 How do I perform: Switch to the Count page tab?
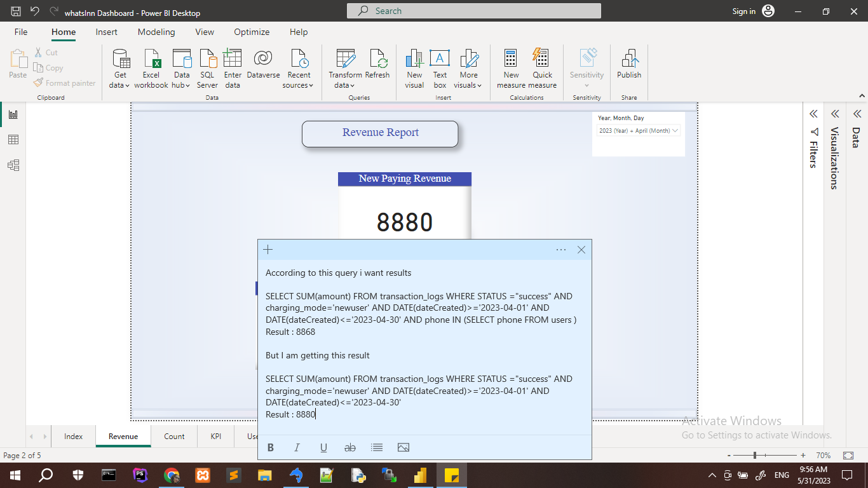tap(174, 437)
